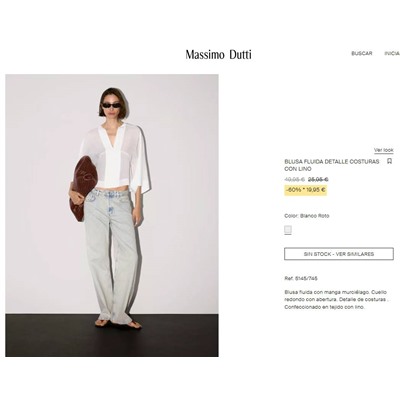400x400 pixels.
Task: Select the Blanco Roto color swatch
Action: (x=288, y=230)
